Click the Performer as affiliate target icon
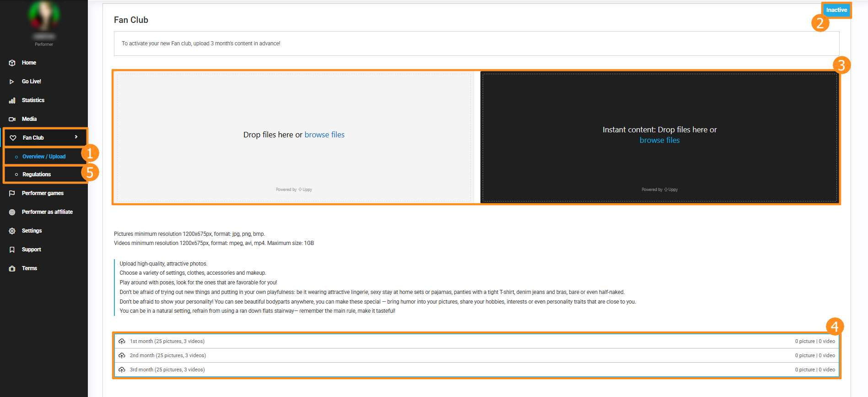 pyautogui.click(x=12, y=212)
